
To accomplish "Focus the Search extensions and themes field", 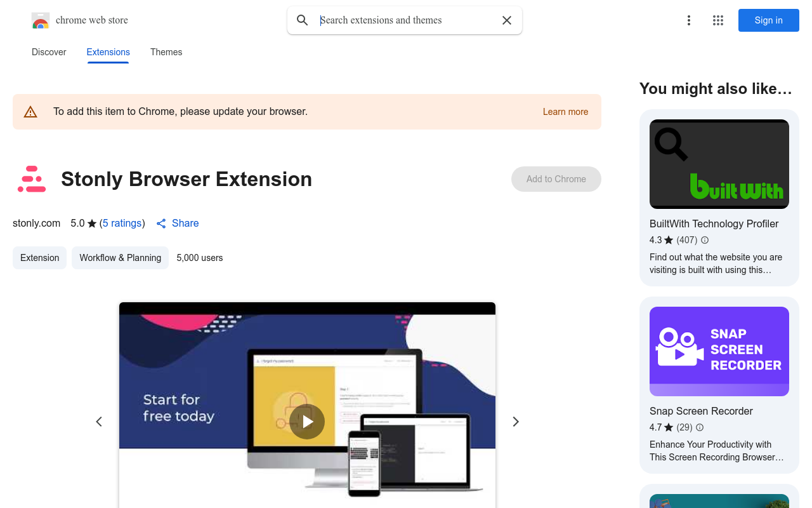I will coord(406,20).
